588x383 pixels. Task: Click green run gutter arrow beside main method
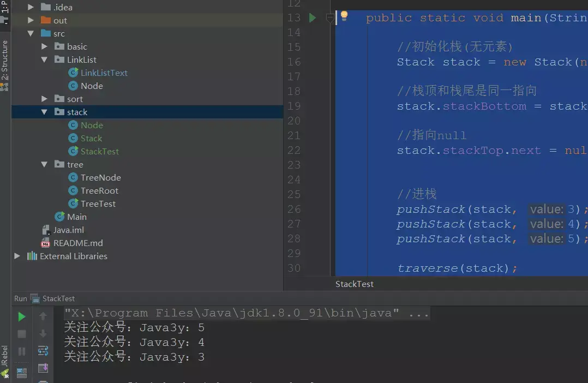pos(312,18)
